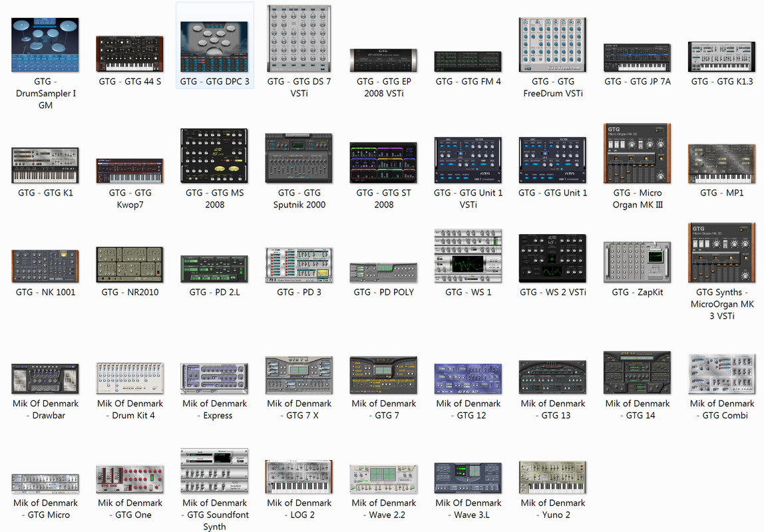This screenshot has width=764, height=532.
Task: Click the 'Mik of Denmark - GTG 13' file name
Action: (x=552, y=410)
